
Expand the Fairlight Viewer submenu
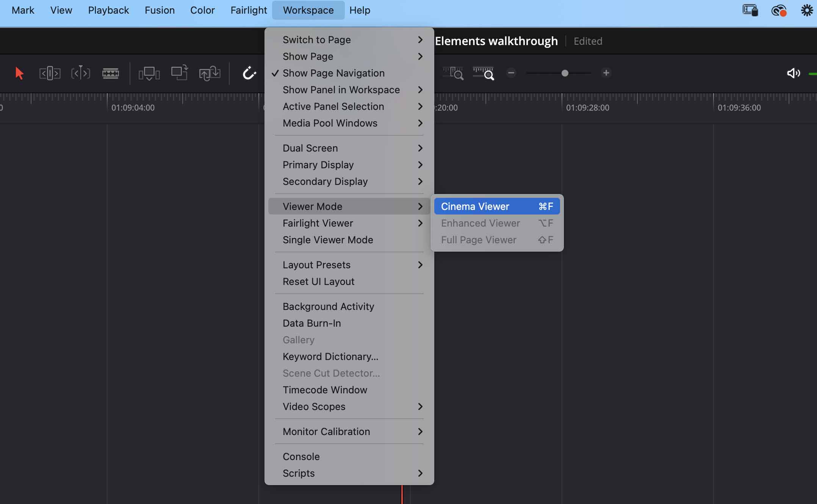[x=349, y=223]
